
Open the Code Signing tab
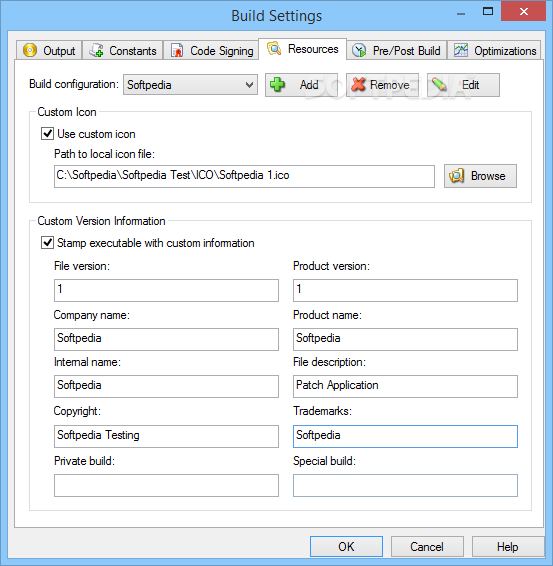tap(212, 50)
